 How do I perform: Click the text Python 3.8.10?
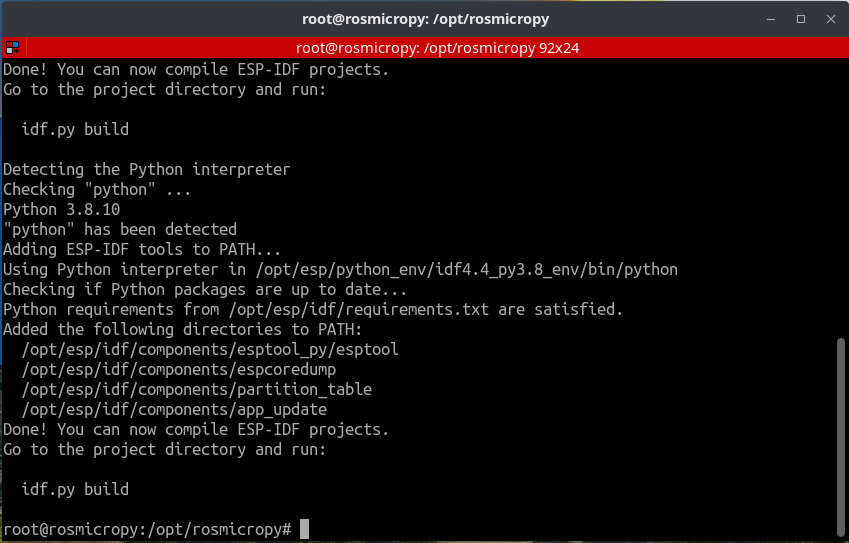(x=62, y=209)
